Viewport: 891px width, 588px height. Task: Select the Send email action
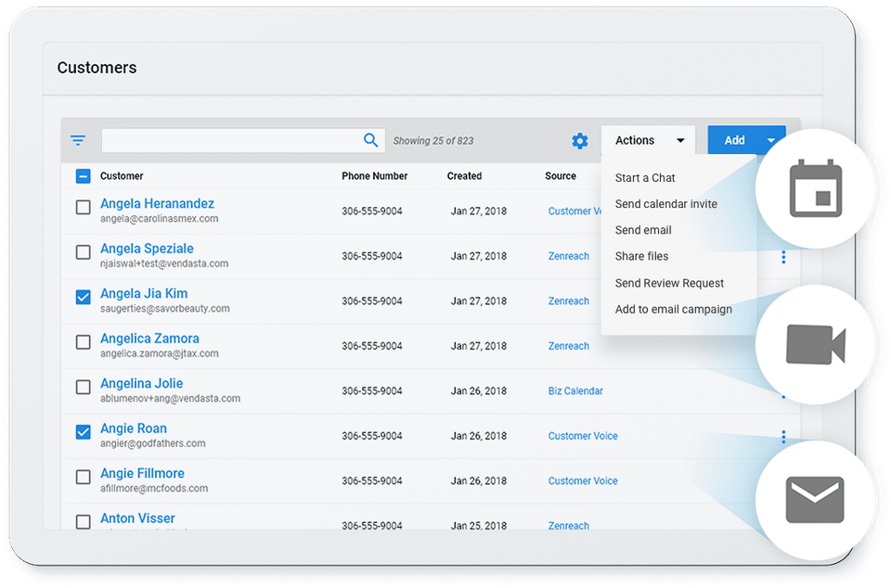pyautogui.click(x=643, y=230)
